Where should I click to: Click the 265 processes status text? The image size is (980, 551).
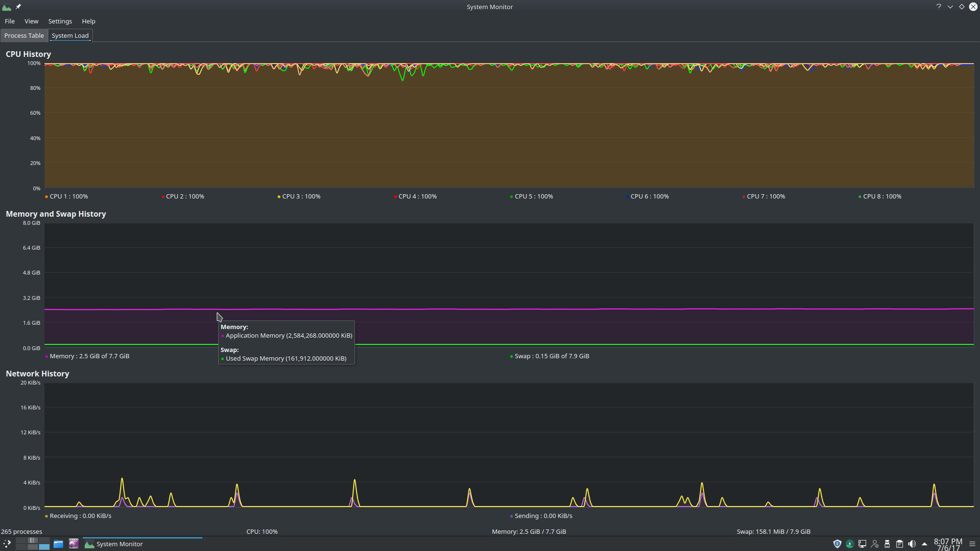[x=22, y=531]
